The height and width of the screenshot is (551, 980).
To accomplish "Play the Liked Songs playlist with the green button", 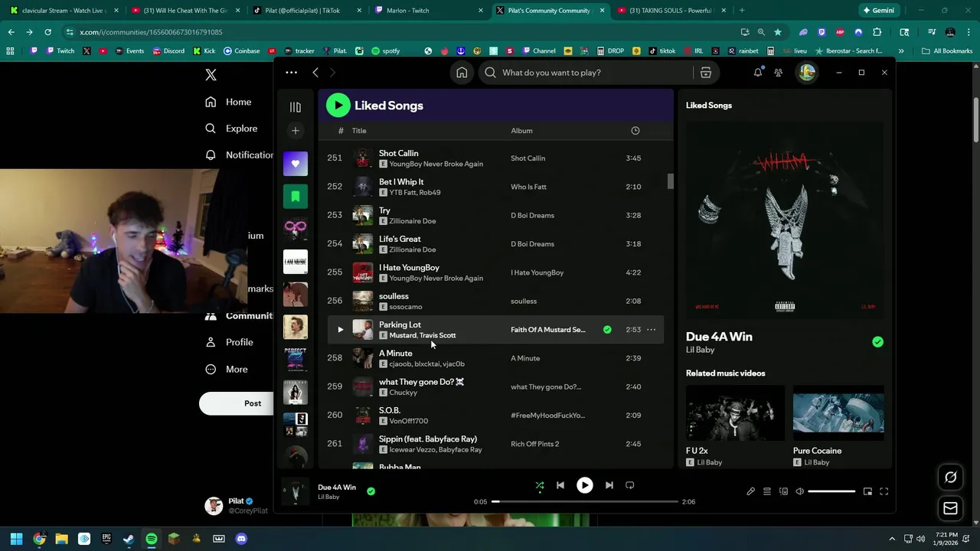I will 338,105.
